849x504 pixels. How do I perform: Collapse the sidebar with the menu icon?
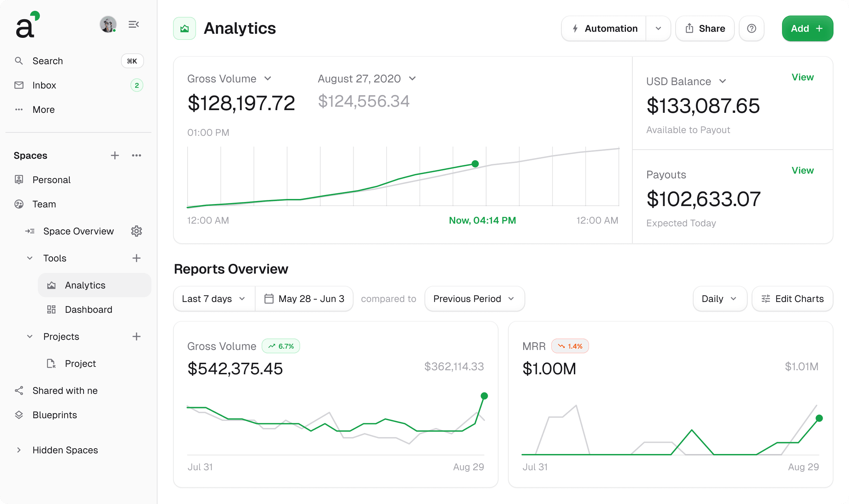[x=134, y=24]
